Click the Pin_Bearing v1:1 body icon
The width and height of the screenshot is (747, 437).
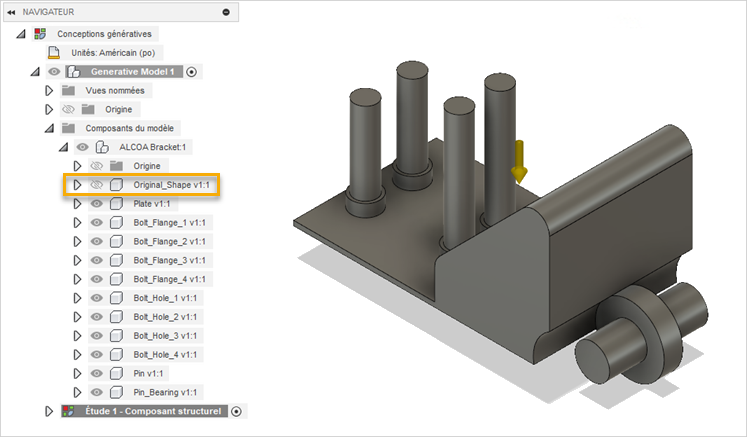point(116,392)
